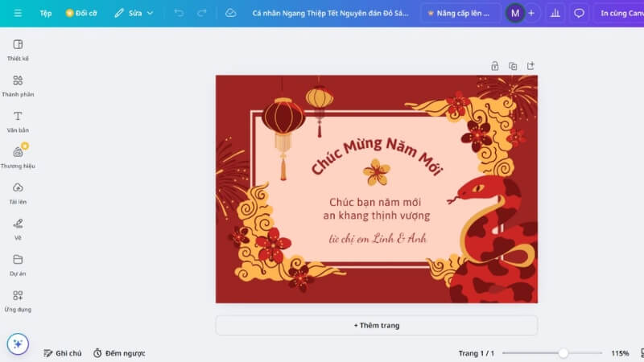Adjust the zoom level slider
The height and width of the screenshot is (362, 644).
click(563, 353)
